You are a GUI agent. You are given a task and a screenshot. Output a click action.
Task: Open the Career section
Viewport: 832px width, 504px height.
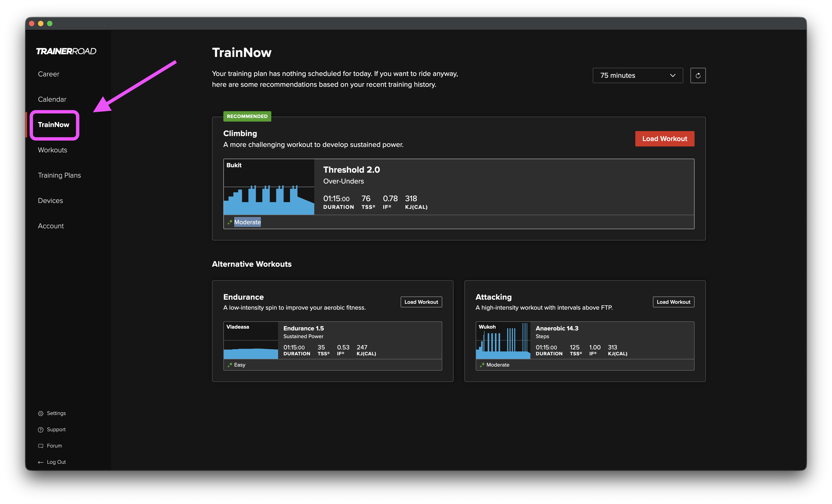(x=48, y=74)
